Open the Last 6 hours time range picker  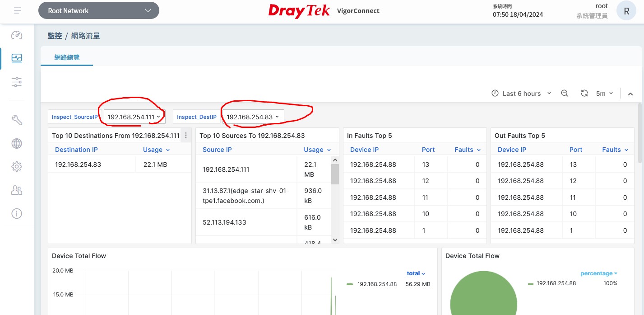521,93
